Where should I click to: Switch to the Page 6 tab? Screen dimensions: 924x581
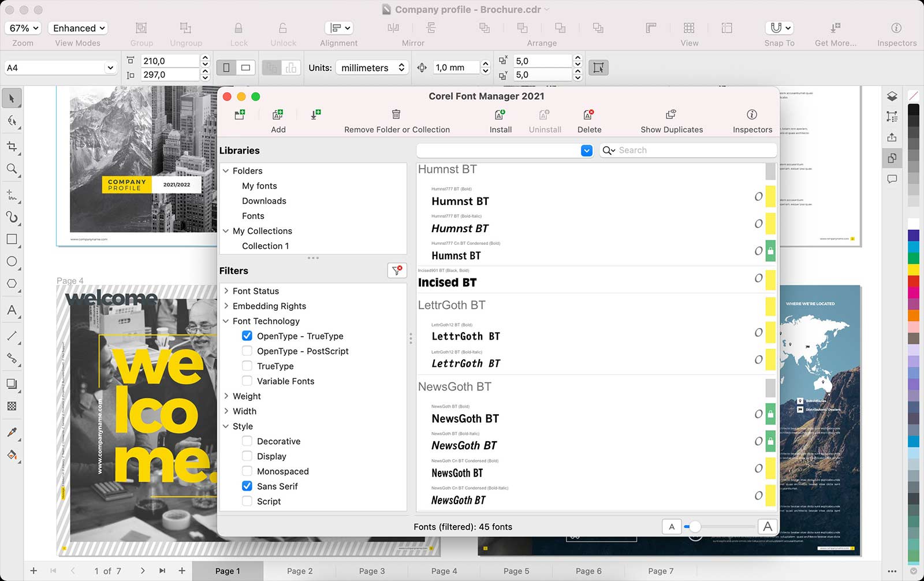tap(588, 571)
